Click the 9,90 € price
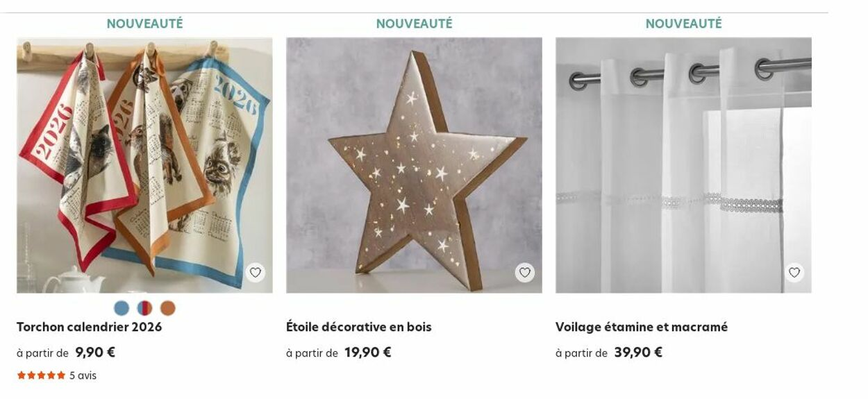The height and width of the screenshot is (399, 868). [95, 353]
